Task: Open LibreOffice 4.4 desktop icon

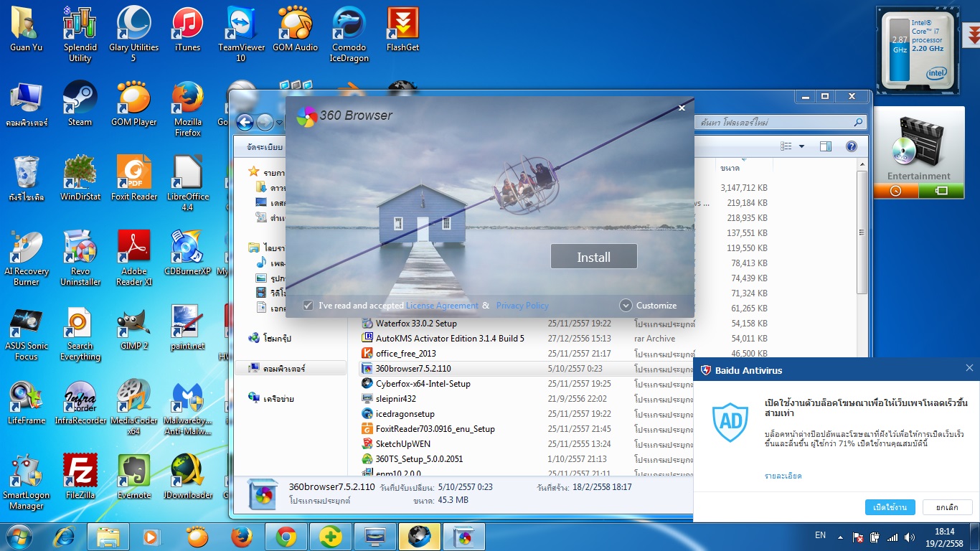Action: click(x=187, y=184)
